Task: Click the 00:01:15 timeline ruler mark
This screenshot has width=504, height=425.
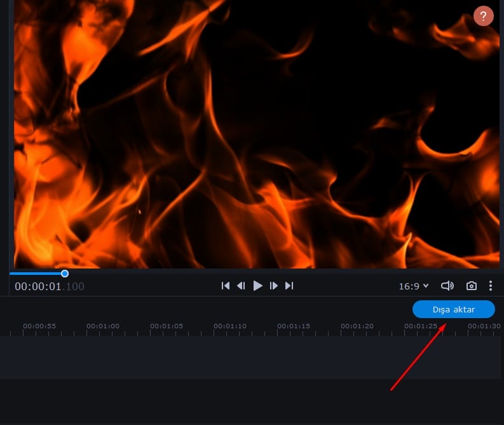Action: click(x=294, y=326)
